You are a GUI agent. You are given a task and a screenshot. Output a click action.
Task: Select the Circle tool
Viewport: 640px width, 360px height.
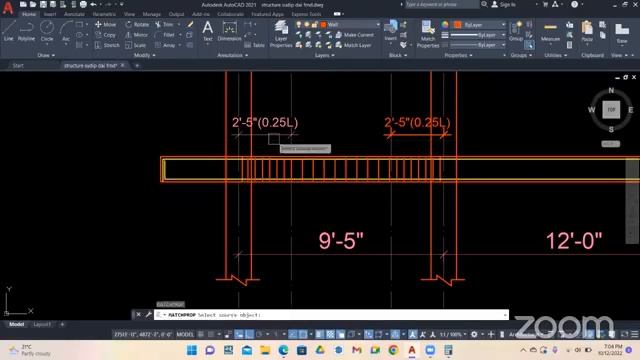[x=47, y=31]
